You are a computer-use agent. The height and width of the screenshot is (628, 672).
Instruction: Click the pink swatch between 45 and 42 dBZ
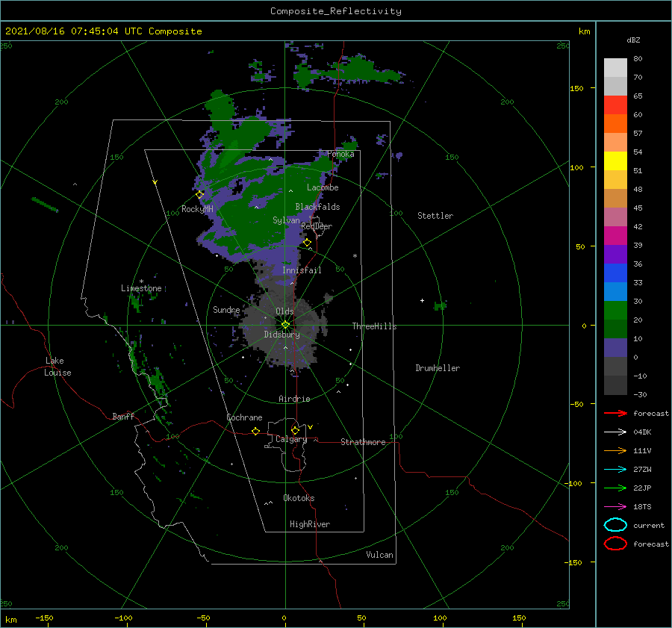tap(615, 217)
